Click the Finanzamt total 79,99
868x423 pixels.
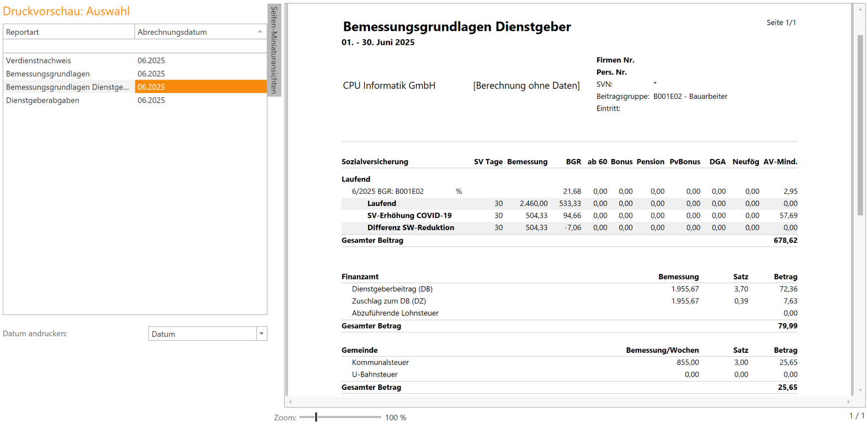787,326
